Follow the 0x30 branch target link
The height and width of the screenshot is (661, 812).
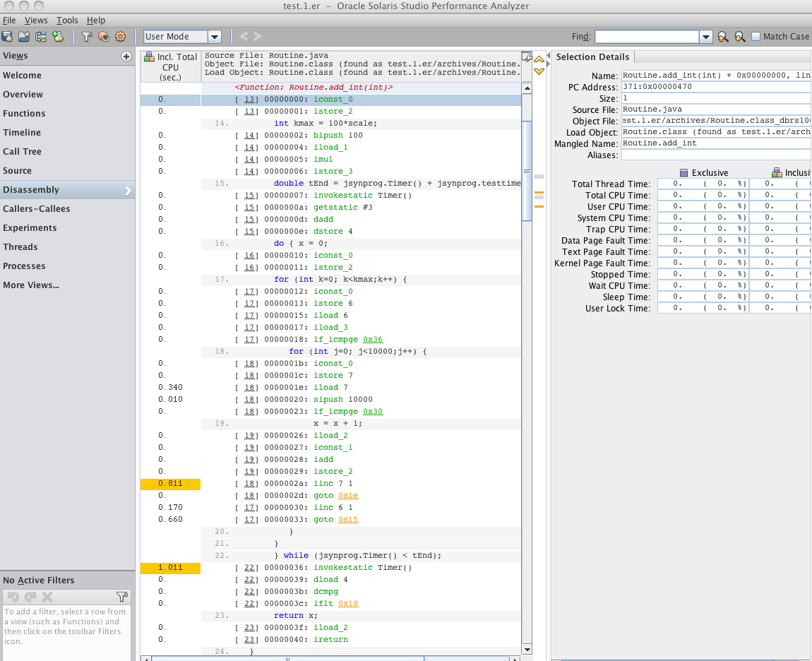tap(373, 411)
